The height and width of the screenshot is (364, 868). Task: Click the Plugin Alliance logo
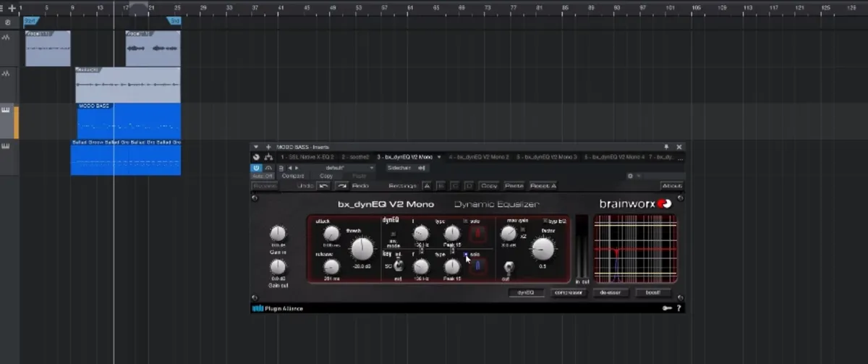(x=278, y=309)
